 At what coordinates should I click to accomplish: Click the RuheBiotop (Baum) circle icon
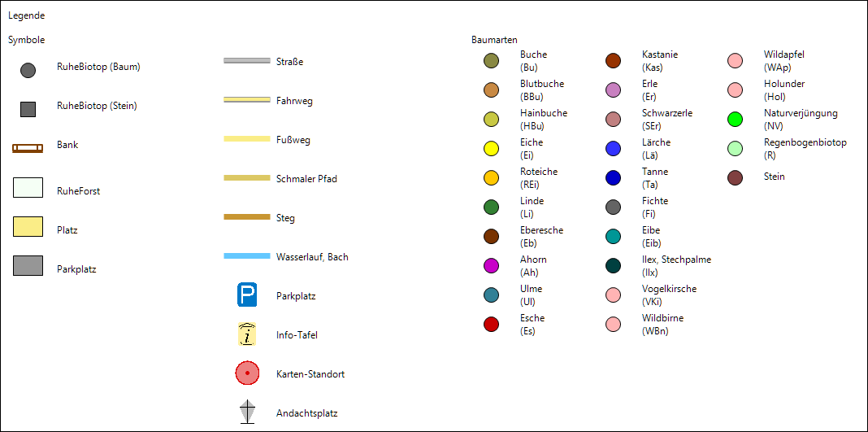(x=28, y=70)
